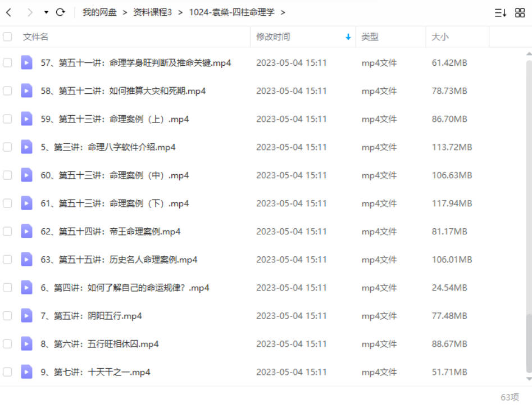Select file name 60、第五十三讲:命理案例(中).mp4

click(115, 175)
